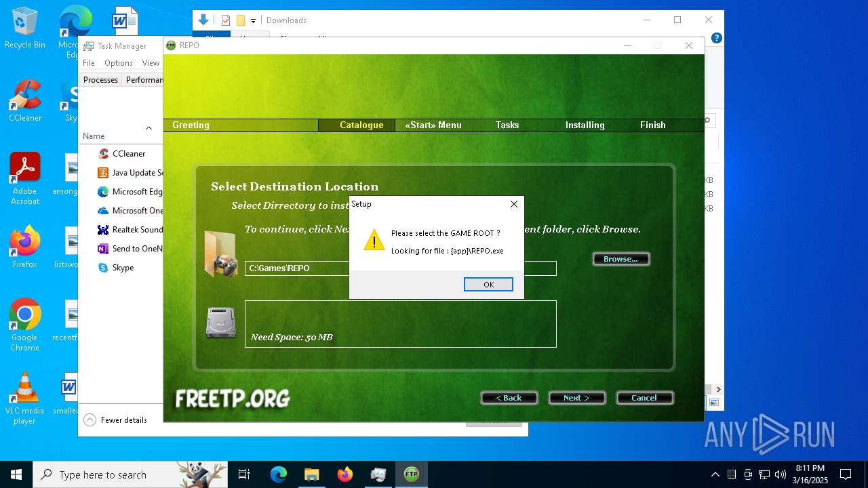Select the Greeting installer step

tap(191, 125)
